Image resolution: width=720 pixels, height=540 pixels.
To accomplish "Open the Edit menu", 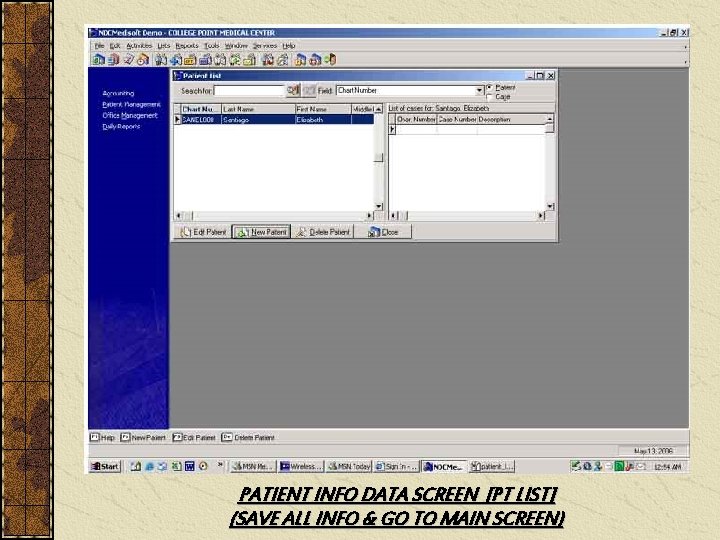I will pos(114,46).
